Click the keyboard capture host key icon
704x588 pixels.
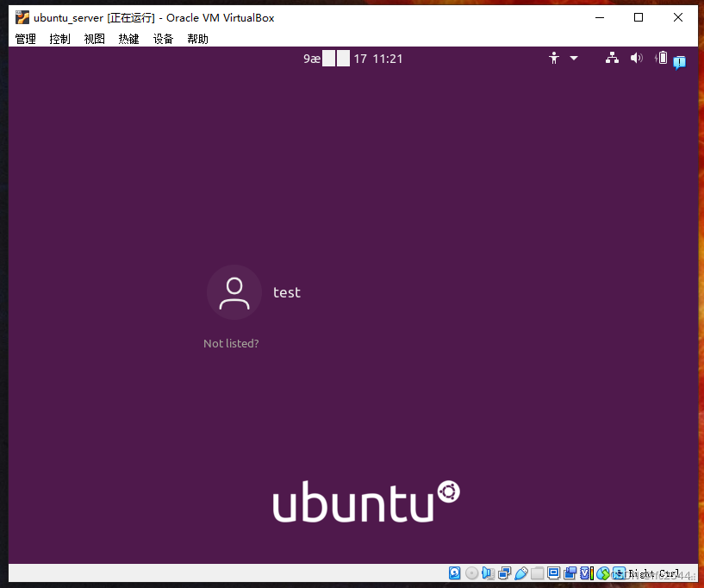point(619,572)
